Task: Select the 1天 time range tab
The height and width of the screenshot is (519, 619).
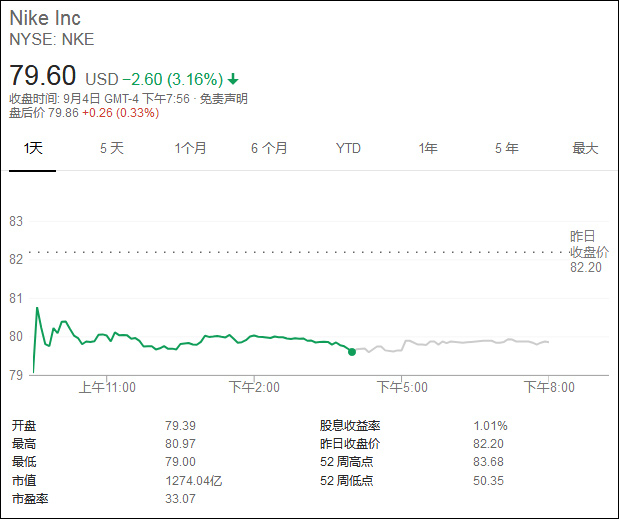Action: click(x=34, y=148)
